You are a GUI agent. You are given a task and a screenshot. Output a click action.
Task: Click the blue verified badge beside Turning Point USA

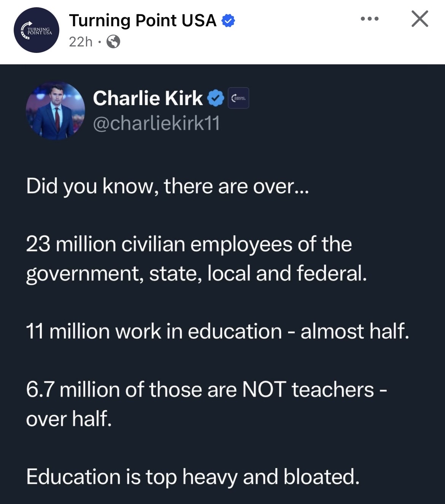point(228,21)
